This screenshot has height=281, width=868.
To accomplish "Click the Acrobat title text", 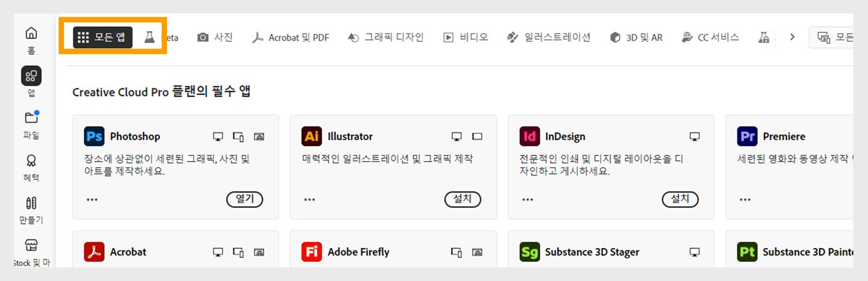I will 128,252.
